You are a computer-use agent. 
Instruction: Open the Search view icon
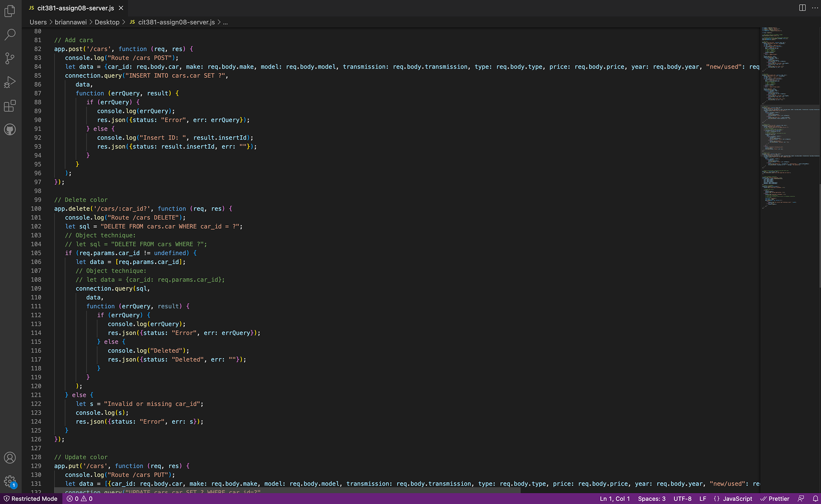10,35
